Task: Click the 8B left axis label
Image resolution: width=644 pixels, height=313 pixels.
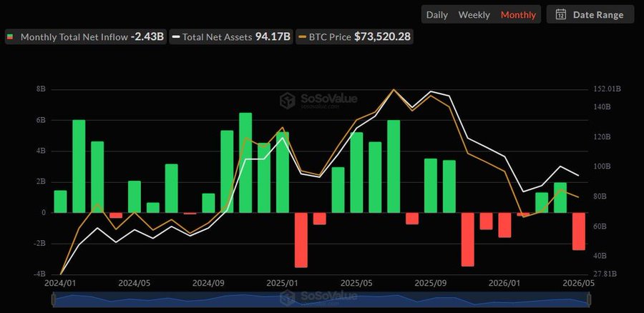Action: 40,89
